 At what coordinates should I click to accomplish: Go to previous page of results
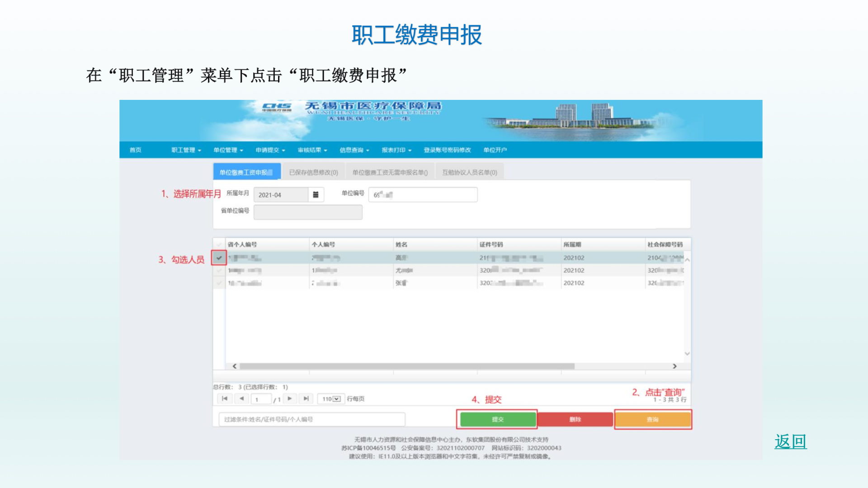click(x=242, y=399)
